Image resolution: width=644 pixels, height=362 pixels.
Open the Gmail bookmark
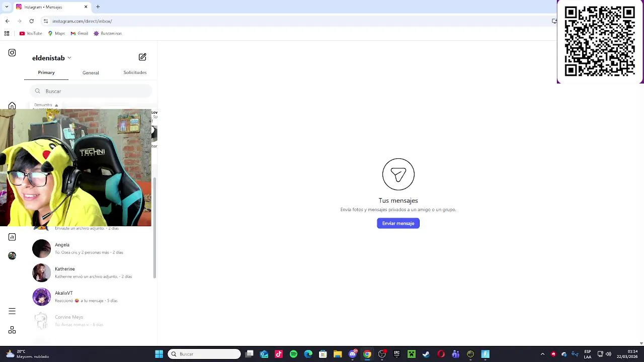(x=79, y=33)
